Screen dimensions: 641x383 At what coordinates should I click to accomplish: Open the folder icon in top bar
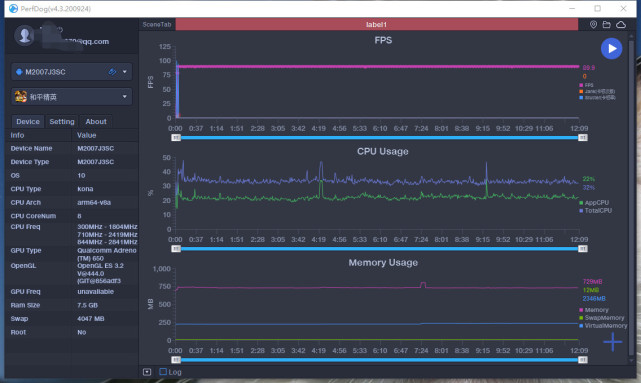[607, 25]
